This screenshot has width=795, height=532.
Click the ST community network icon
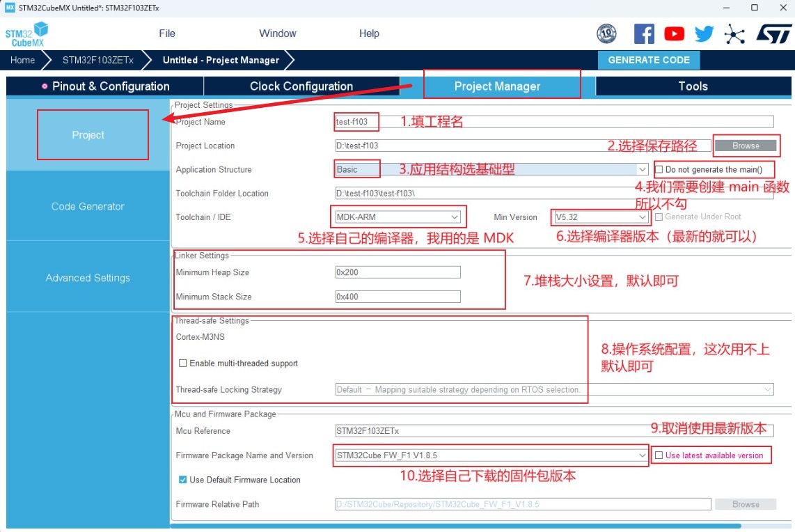(x=734, y=34)
